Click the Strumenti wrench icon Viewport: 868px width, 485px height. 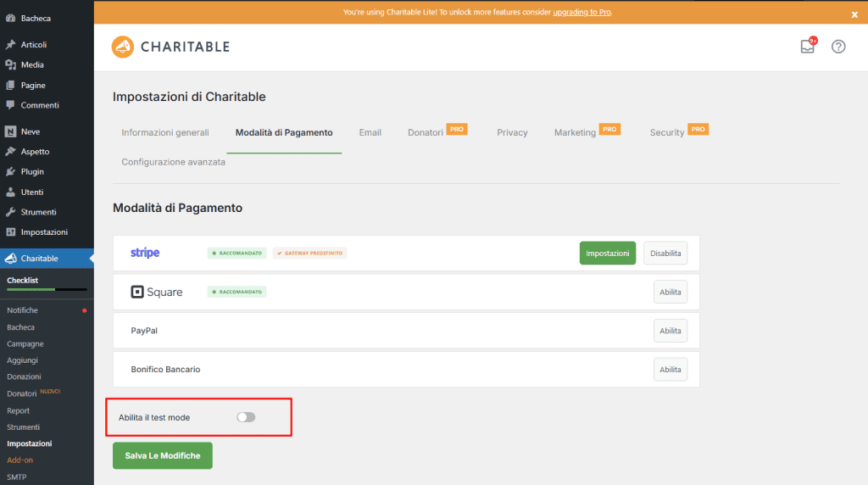[10, 212]
